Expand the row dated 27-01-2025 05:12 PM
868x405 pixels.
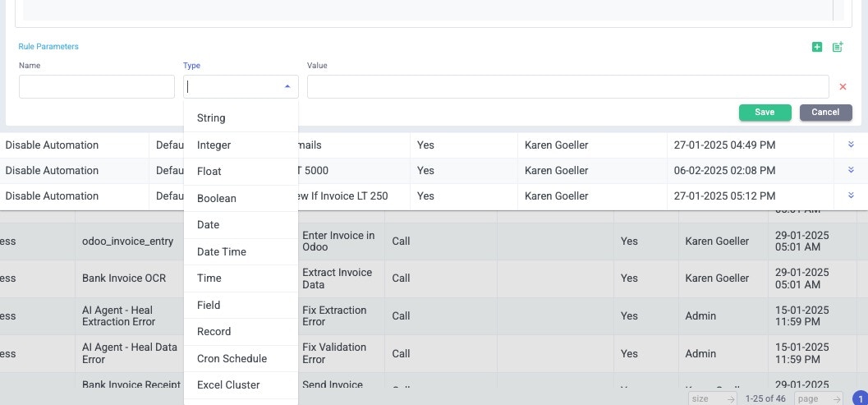coord(851,196)
